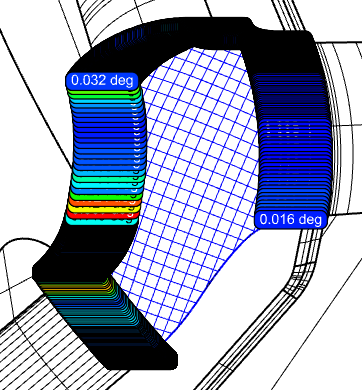Click the red label in left stack
This screenshot has width=362, height=390.
point(102,215)
